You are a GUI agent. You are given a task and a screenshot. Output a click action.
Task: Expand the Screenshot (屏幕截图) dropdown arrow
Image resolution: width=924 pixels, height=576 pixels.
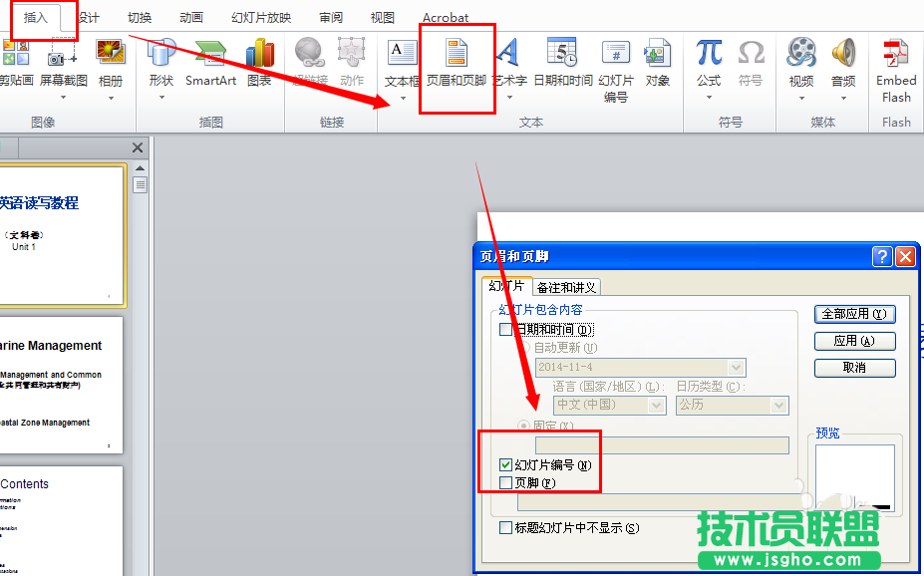pos(63,98)
